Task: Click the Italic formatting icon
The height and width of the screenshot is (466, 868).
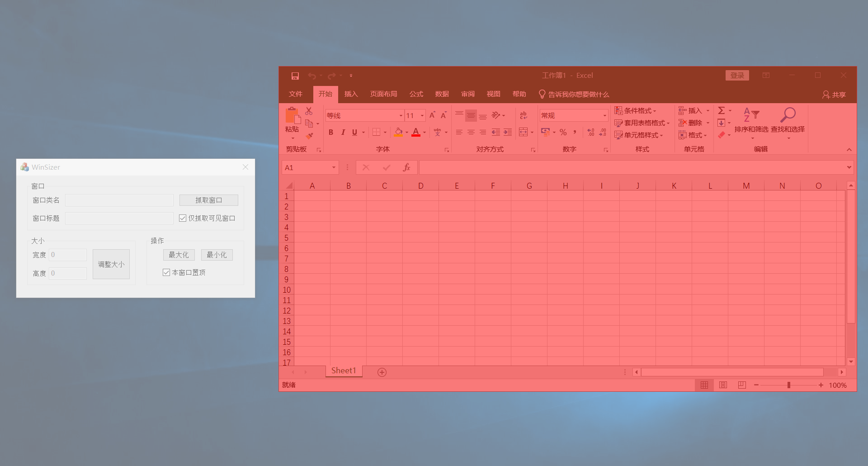Action: pos(343,133)
